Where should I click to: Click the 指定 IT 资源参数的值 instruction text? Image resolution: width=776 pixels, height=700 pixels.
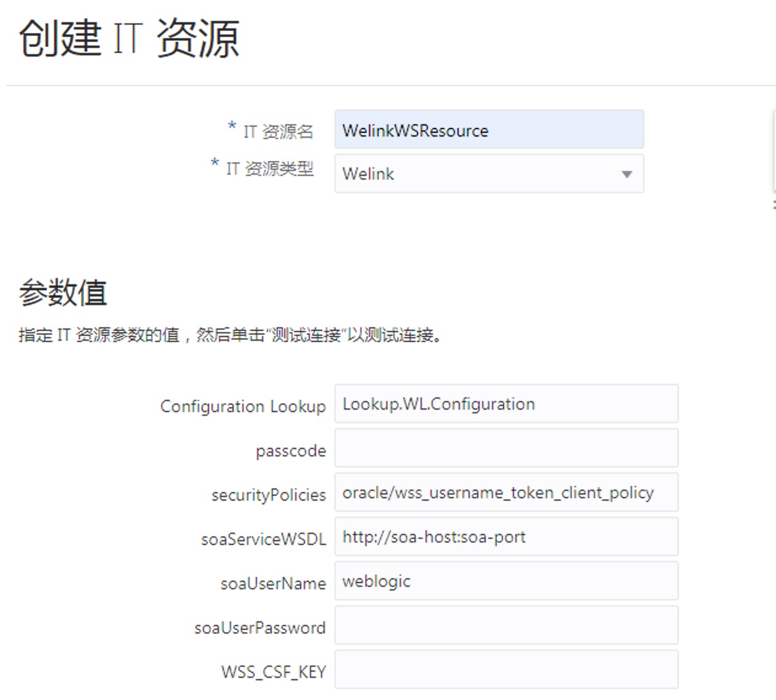tap(231, 335)
